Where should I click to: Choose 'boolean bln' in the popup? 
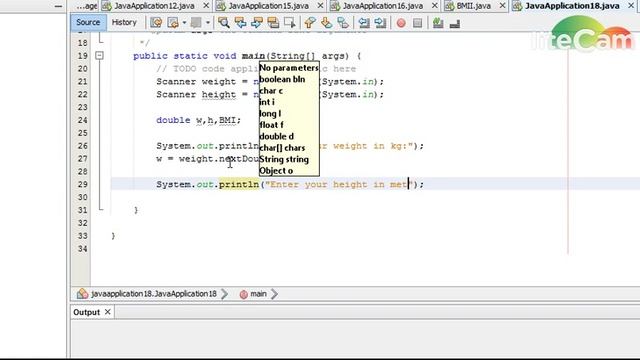tap(282, 79)
